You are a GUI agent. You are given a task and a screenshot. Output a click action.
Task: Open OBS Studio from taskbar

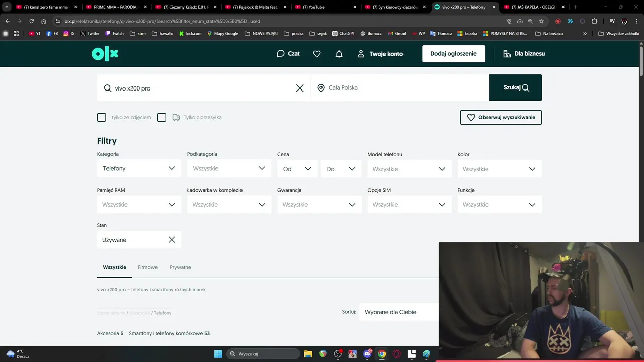[x=338, y=354]
